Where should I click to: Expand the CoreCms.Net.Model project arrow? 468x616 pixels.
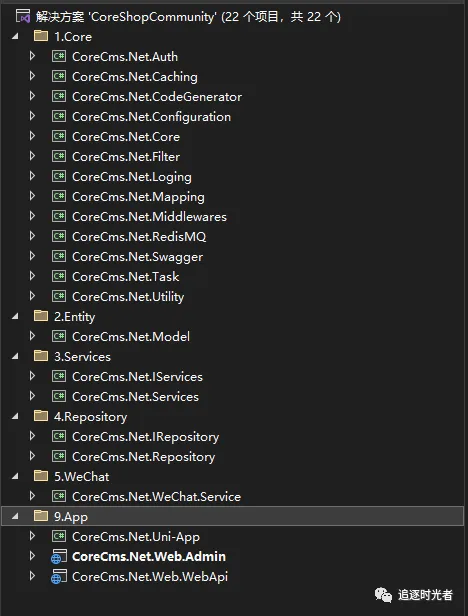coord(33,336)
